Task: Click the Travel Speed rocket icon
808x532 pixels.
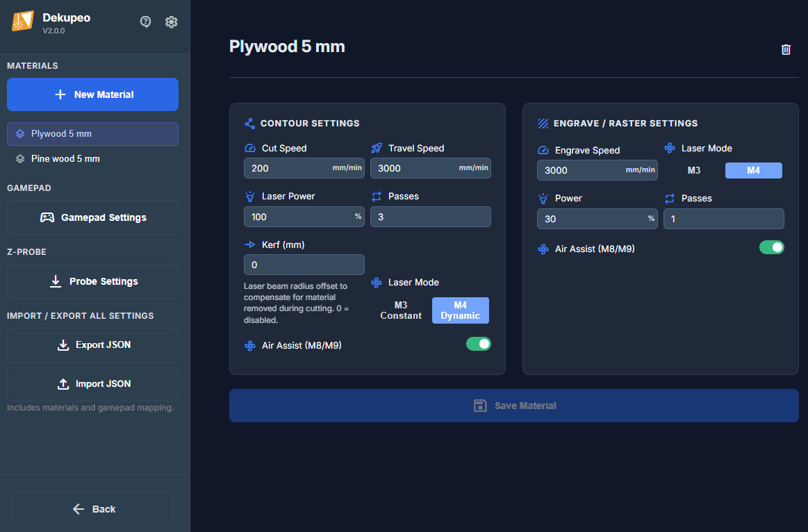Action: (377, 148)
